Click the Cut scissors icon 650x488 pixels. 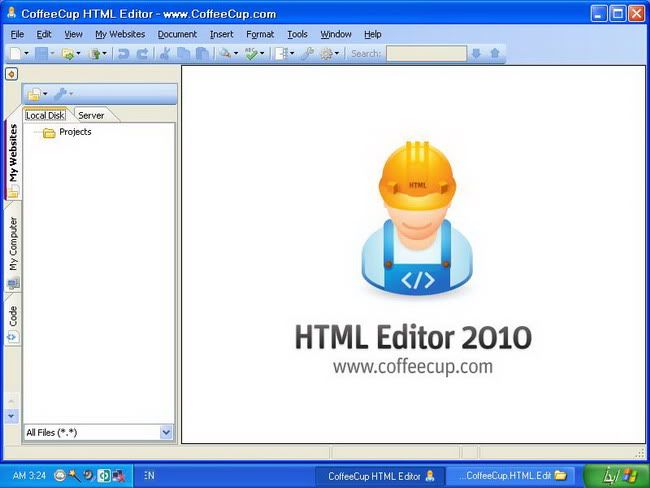pyautogui.click(x=165, y=53)
